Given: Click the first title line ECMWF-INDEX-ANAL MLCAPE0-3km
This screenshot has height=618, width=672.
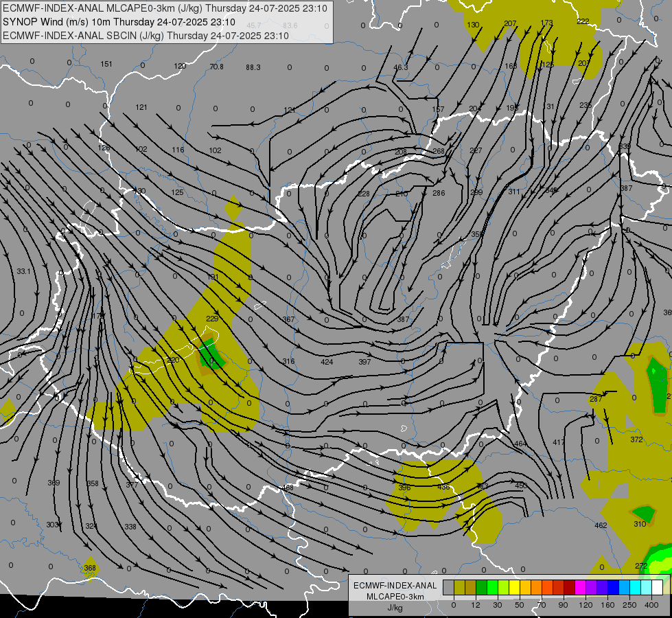Looking at the screenshot, I should pos(165,8).
